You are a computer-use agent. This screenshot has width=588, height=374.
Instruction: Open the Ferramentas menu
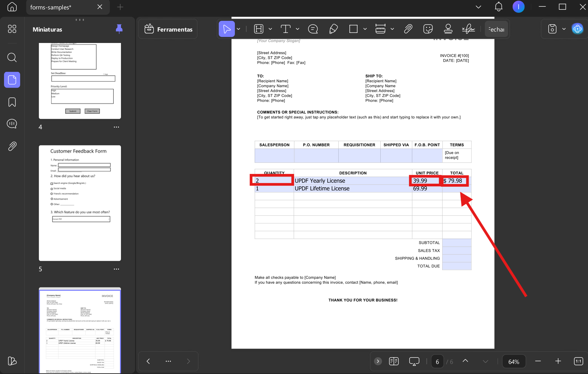tap(168, 29)
